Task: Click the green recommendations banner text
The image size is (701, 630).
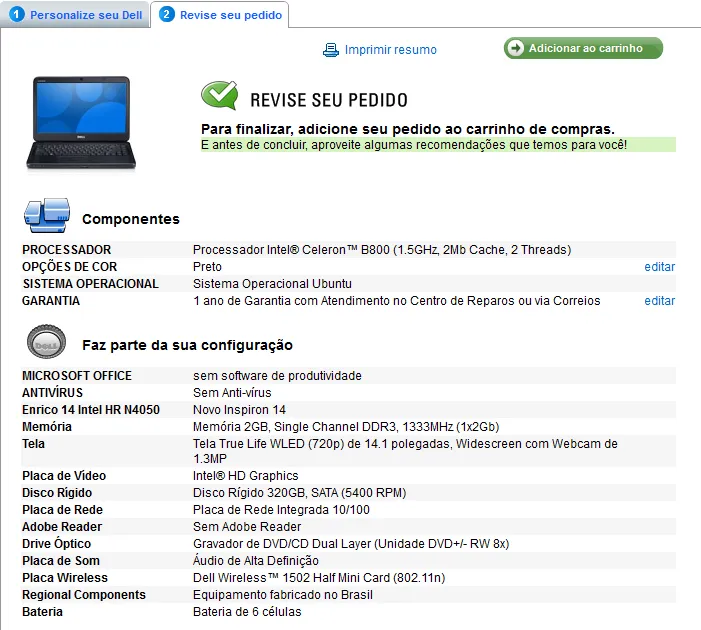Action: [414, 145]
